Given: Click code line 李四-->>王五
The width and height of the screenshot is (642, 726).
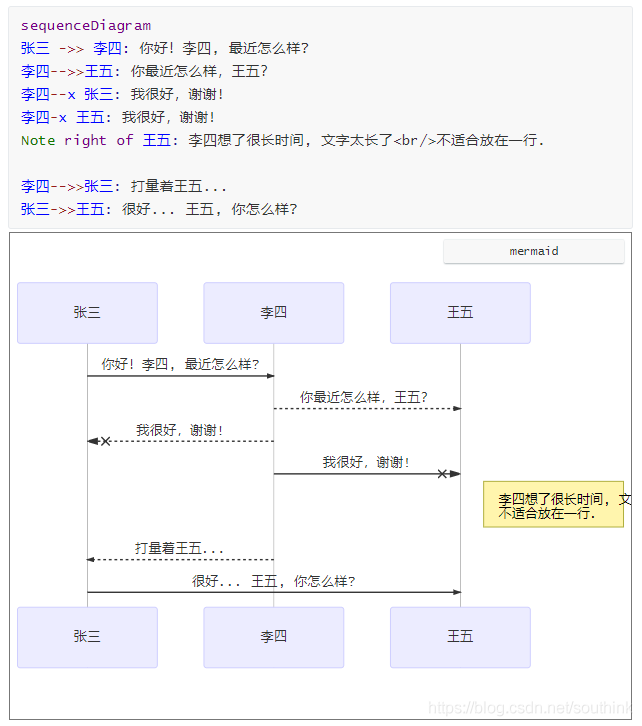Looking at the screenshot, I should coord(144,71).
